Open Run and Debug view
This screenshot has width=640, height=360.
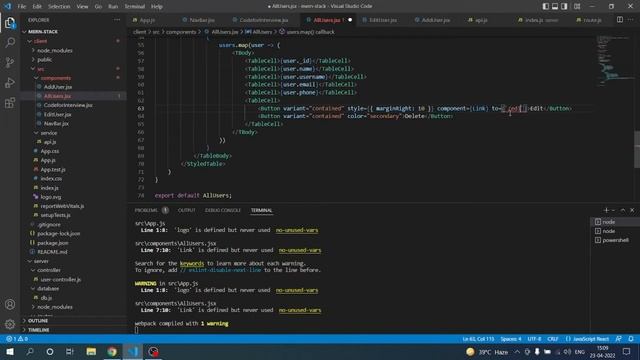pyautogui.click(x=10, y=82)
